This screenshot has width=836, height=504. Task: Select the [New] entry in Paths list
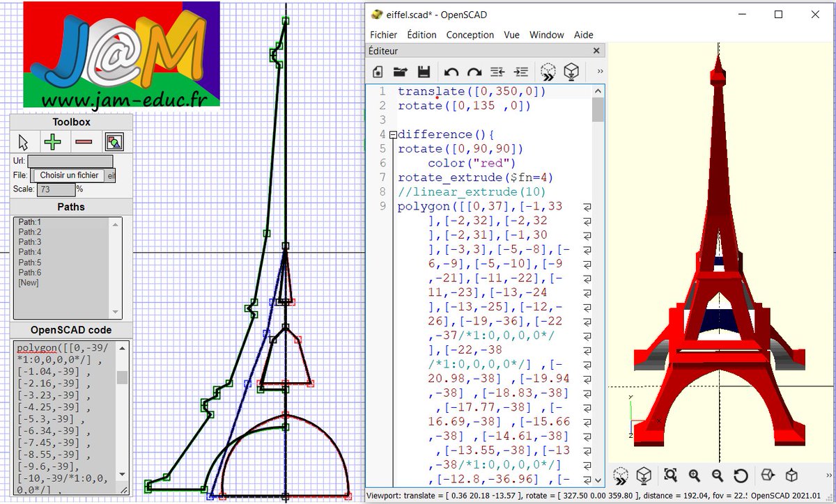[29, 283]
